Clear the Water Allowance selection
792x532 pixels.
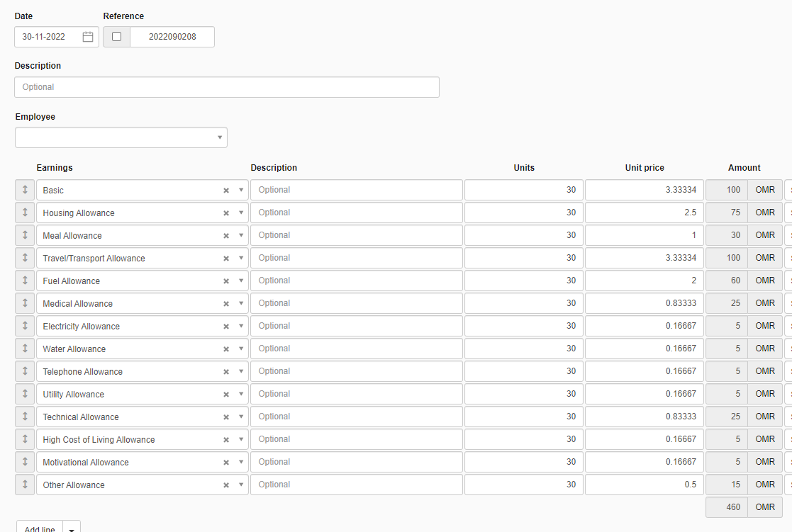point(226,349)
